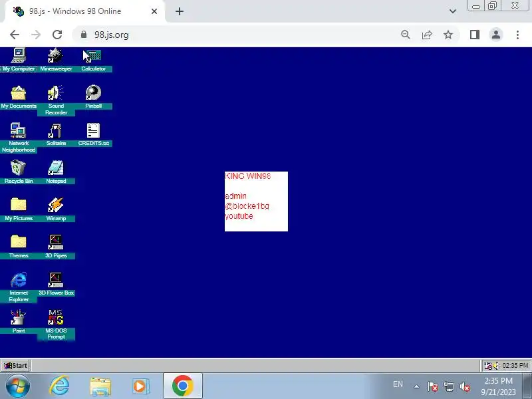
Task: Open Windows Media Player from taskbar
Action: pyautogui.click(x=140, y=386)
